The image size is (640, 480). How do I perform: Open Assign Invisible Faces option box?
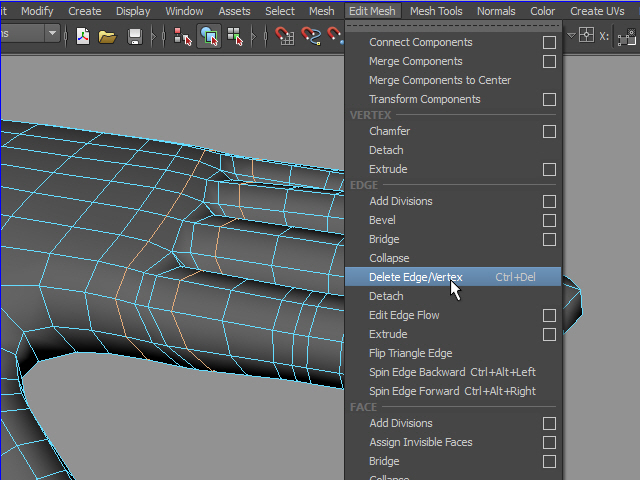pos(549,442)
